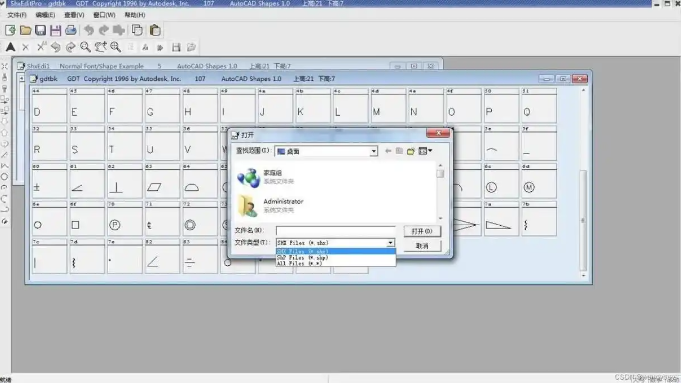Select the perpendicularity symbol cell

pyautogui.click(x=125, y=182)
